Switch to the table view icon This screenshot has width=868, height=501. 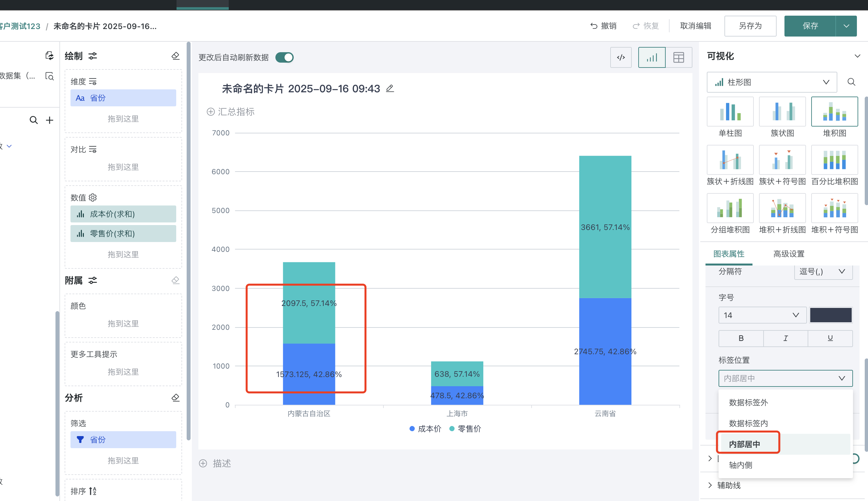pos(679,57)
